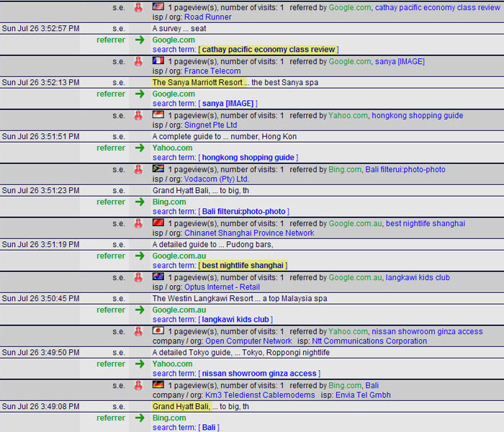The height and width of the screenshot is (432, 504).
Task: Open the Road Runner ISP link
Action: tap(207, 17)
